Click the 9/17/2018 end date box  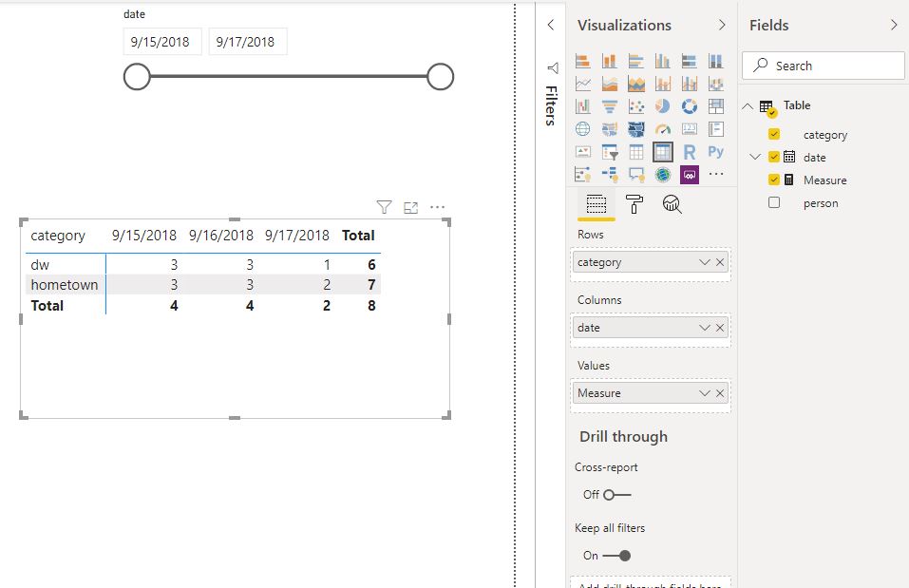coord(248,42)
